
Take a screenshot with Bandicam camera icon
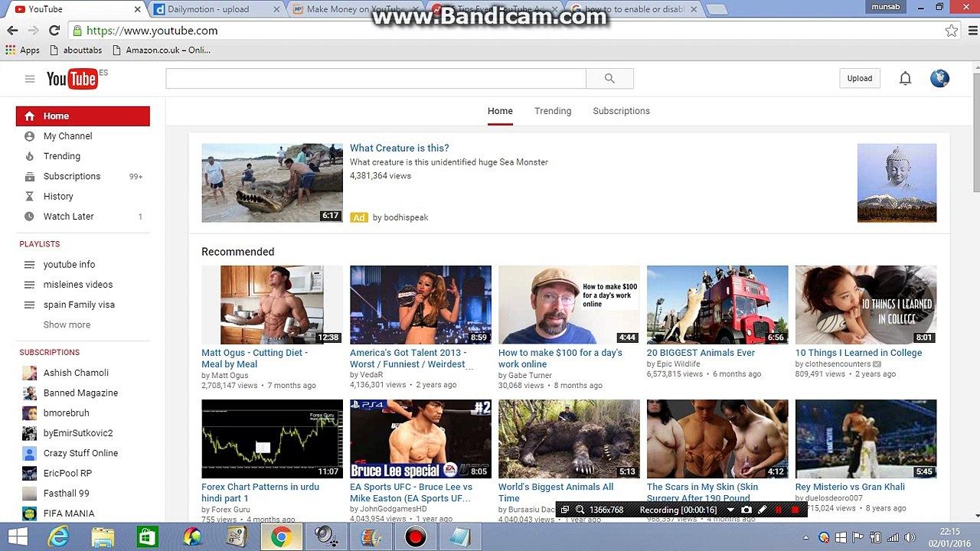[746, 510]
